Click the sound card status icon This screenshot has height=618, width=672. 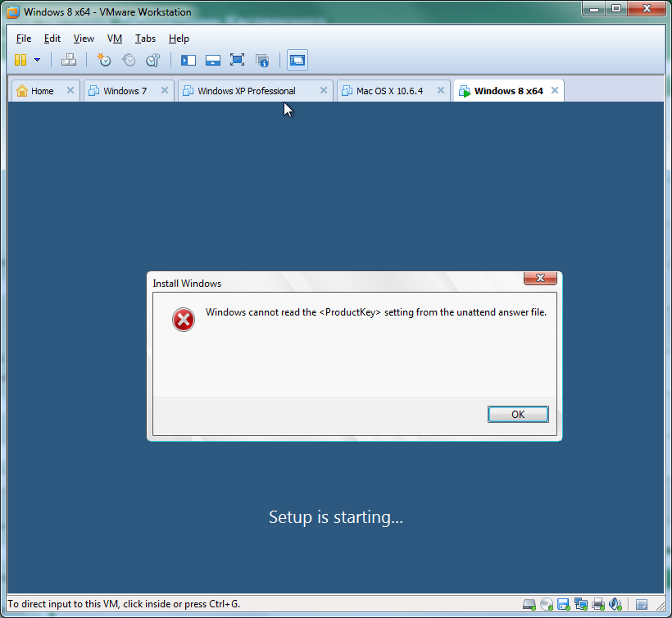pos(615,604)
